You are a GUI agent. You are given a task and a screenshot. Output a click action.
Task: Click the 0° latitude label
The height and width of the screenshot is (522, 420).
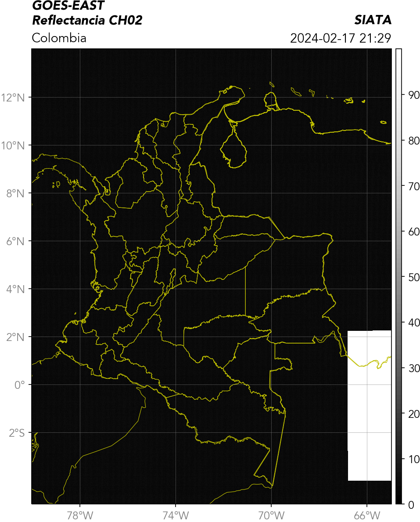pyautogui.click(x=20, y=385)
